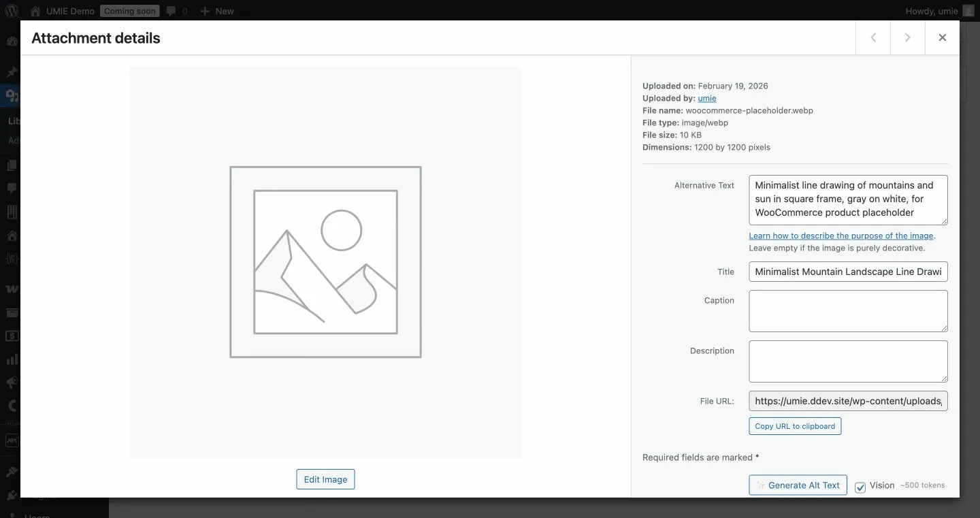Click the dollar sign Payments sidebar icon
Image resolution: width=980 pixels, height=518 pixels.
pyautogui.click(x=12, y=336)
